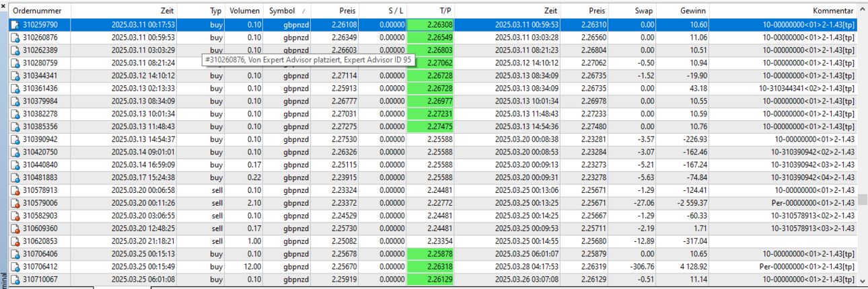The width and height of the screenshot is (868, 289).
Task: Click the order icon beside 310260876
Action: point(15,38)
